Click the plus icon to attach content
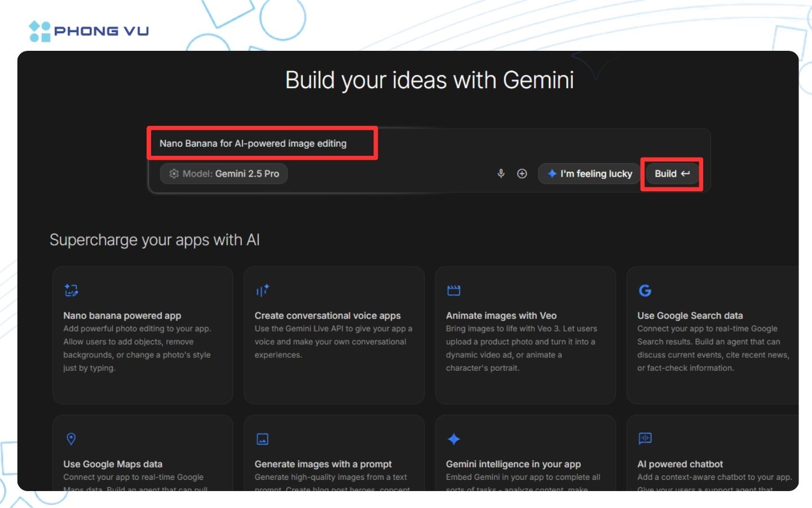The width and height of the screenshot is (812, 508). coord(522,174)
